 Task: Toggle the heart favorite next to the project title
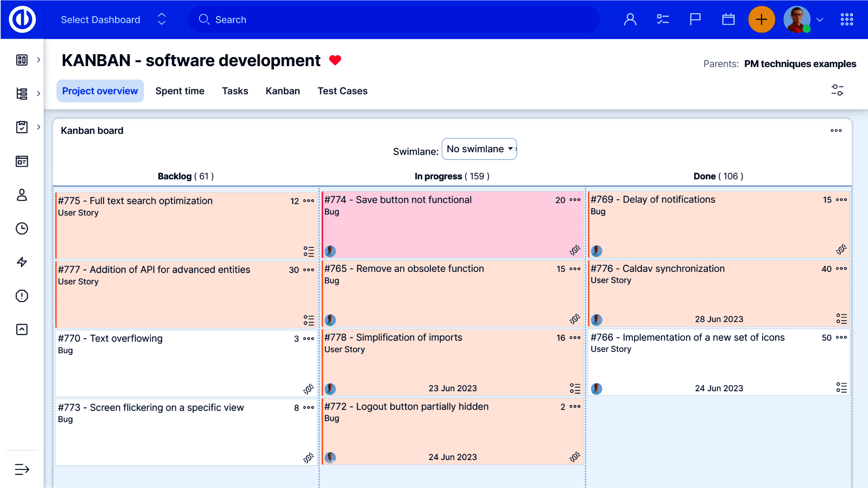[335, 60]
